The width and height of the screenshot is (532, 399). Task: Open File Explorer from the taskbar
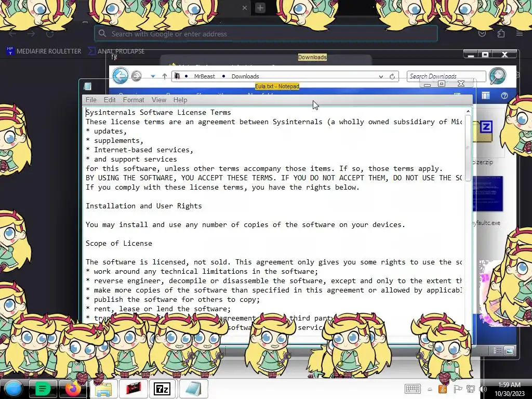pyautogui.click(x=103, y=389)
